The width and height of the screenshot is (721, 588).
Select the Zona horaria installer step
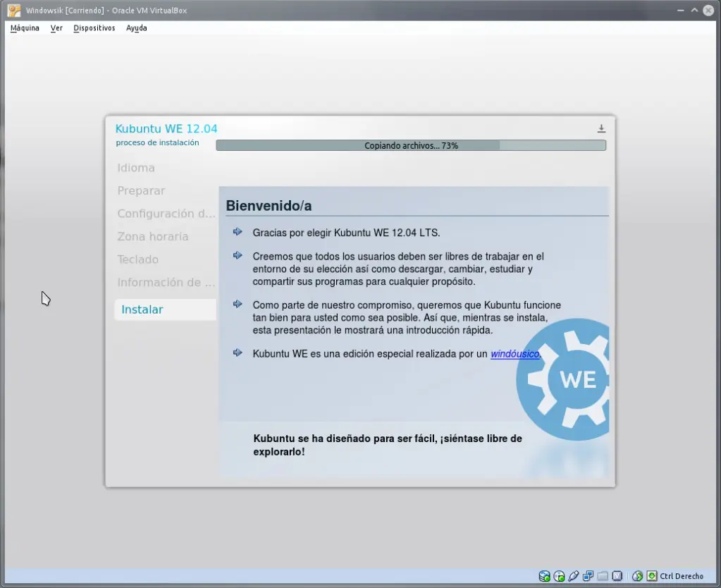pyautogui.click(x=153, y=236)
